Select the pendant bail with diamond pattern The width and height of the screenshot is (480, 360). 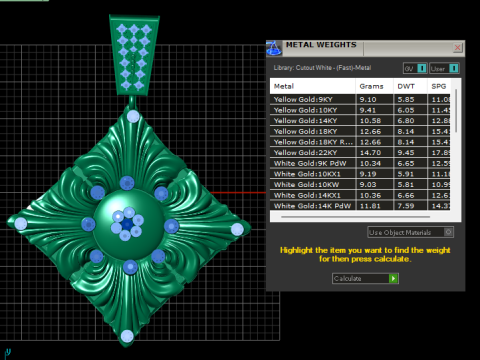pos(134,55)
